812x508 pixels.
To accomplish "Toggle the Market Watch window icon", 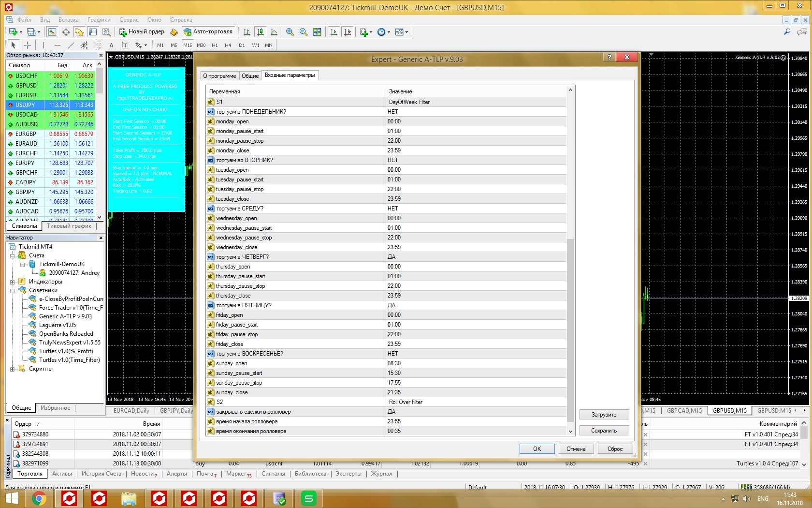I will click(52, 32).
